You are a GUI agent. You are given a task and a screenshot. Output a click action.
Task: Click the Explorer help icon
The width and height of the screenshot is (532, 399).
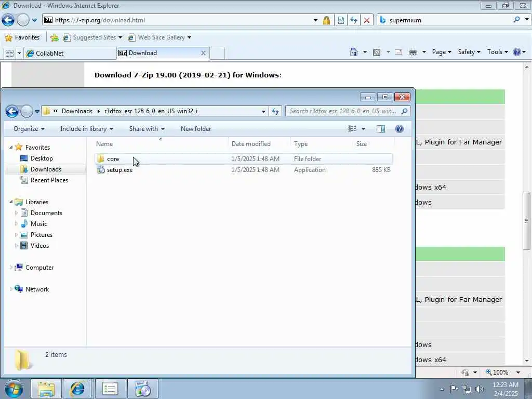tap(400, 129)
